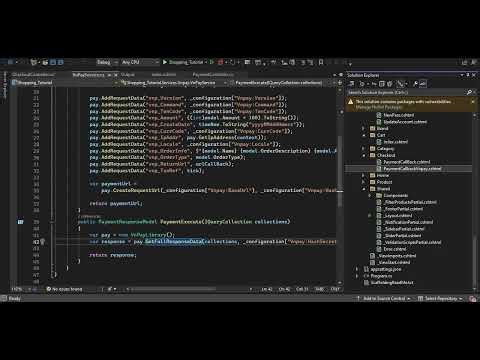This screenshot has height=360, width=480.
Task: Click the notifications icon in status bar
Action: [472, 299]
